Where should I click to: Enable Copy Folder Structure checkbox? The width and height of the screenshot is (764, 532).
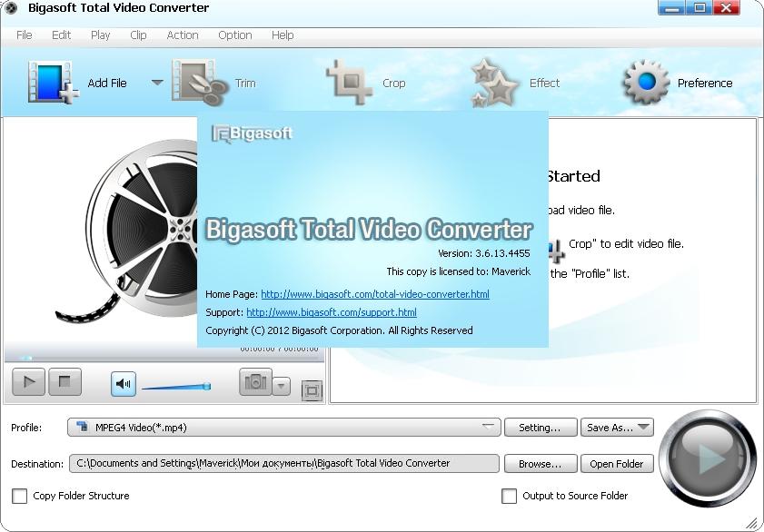point(19,496)
